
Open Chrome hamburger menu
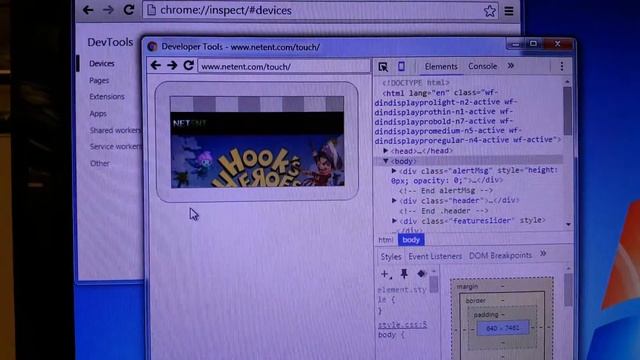(x=509, y=11)
